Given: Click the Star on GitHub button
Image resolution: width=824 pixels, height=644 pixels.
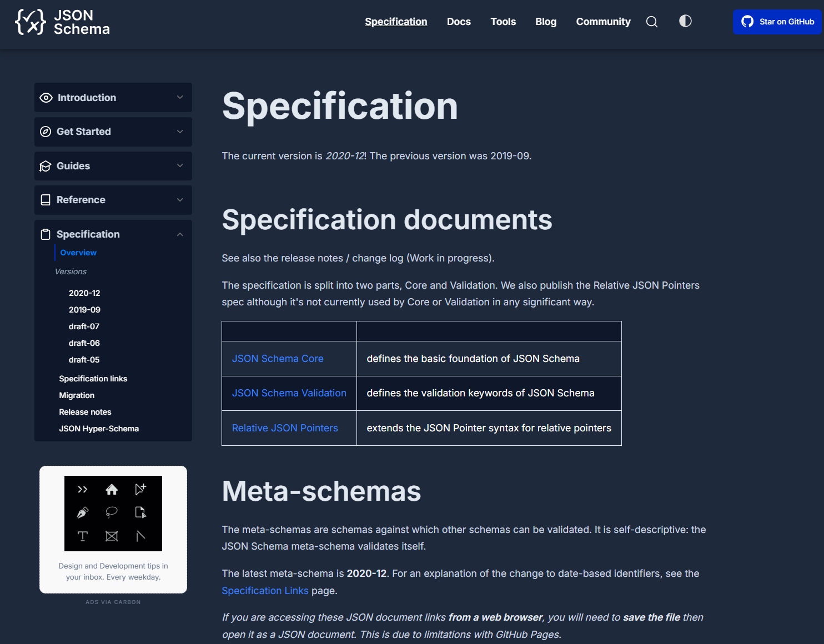Looking at the screenshot, I should pyautogui.click(x=777, y=22).
